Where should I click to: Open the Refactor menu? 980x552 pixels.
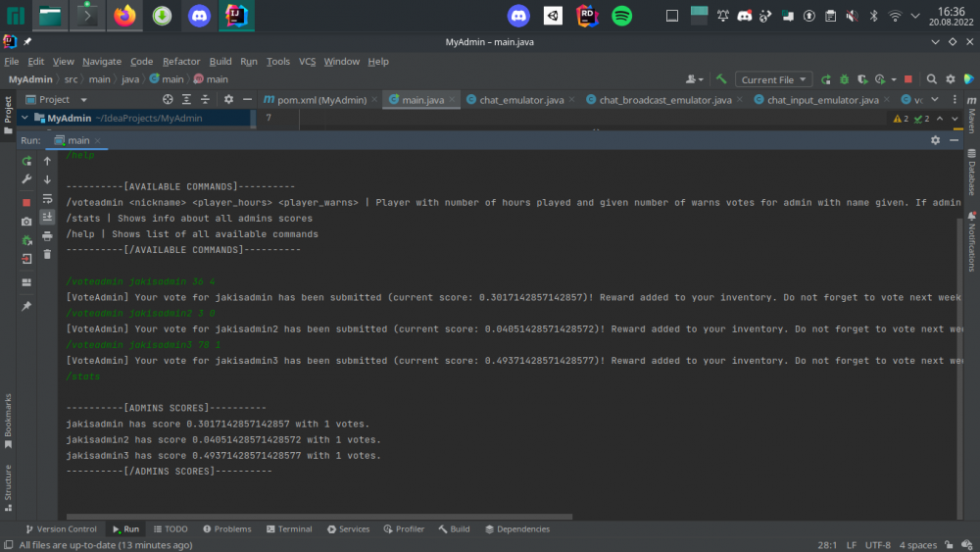(181, 61)
